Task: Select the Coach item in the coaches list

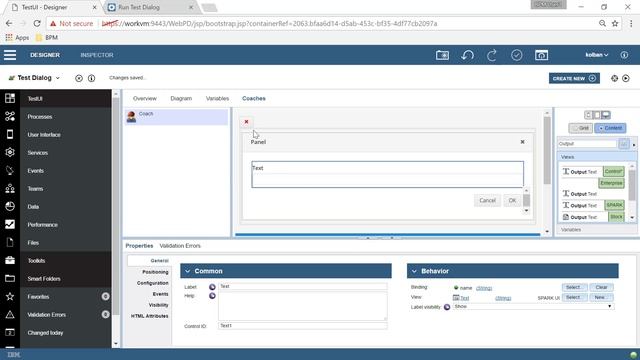Action: click(x=176, y=117)
